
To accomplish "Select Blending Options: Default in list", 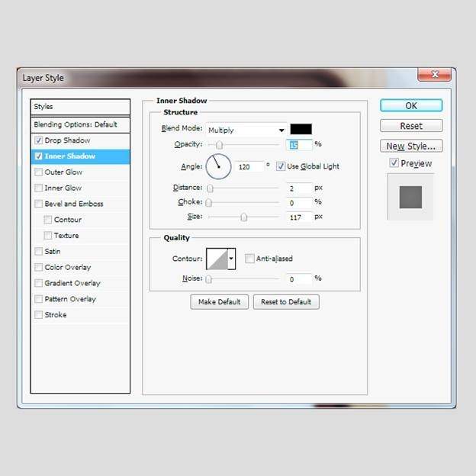I will pyautogui.click(x=76, y=124).
